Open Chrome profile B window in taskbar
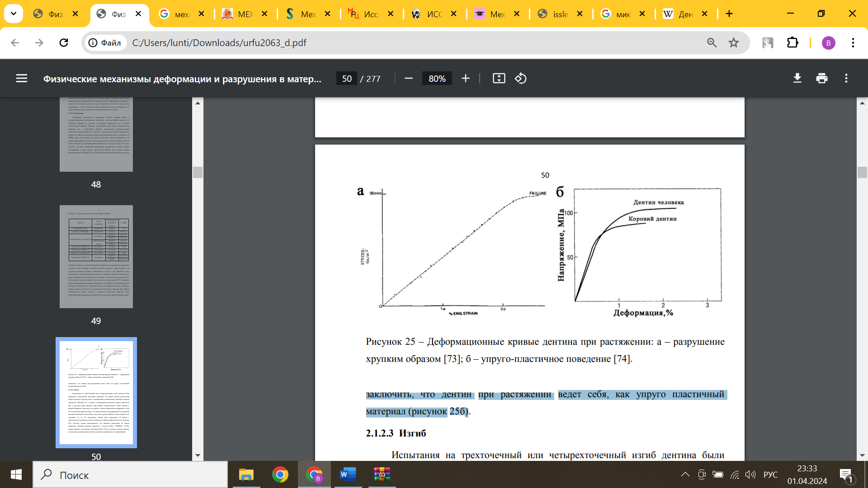Viewport: 868px width, 488px height. coord(315,474)
